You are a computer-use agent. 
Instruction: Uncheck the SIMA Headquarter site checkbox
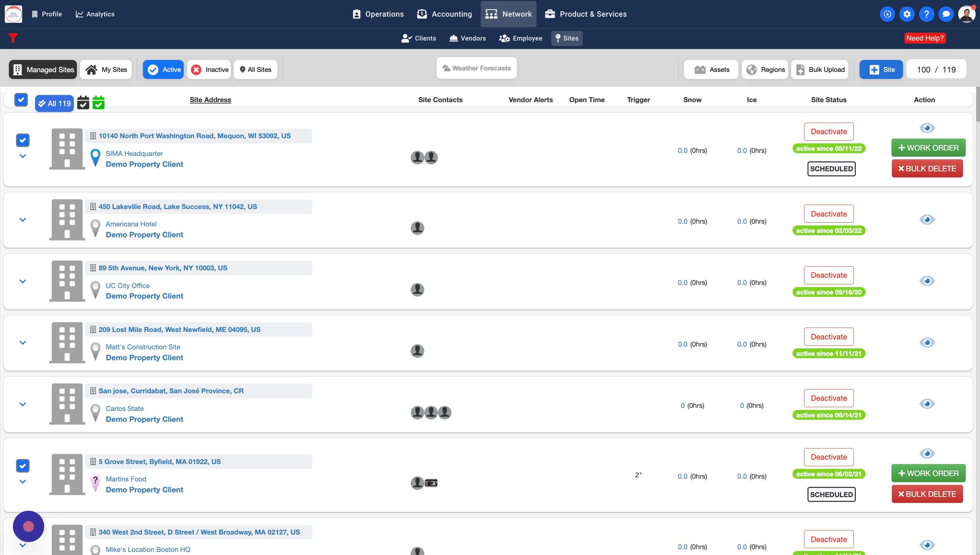(22, 140)
